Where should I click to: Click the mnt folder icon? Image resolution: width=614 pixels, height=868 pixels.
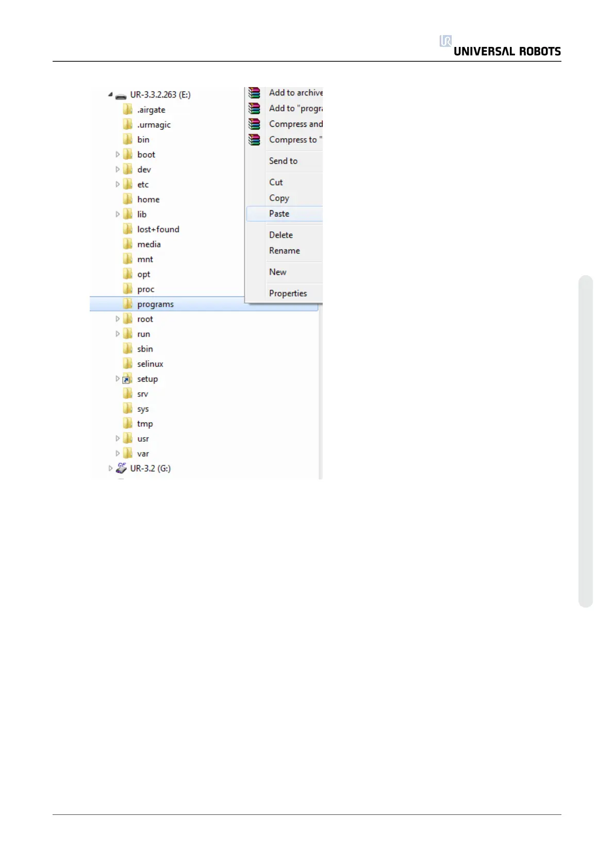[x=128, y=259]
